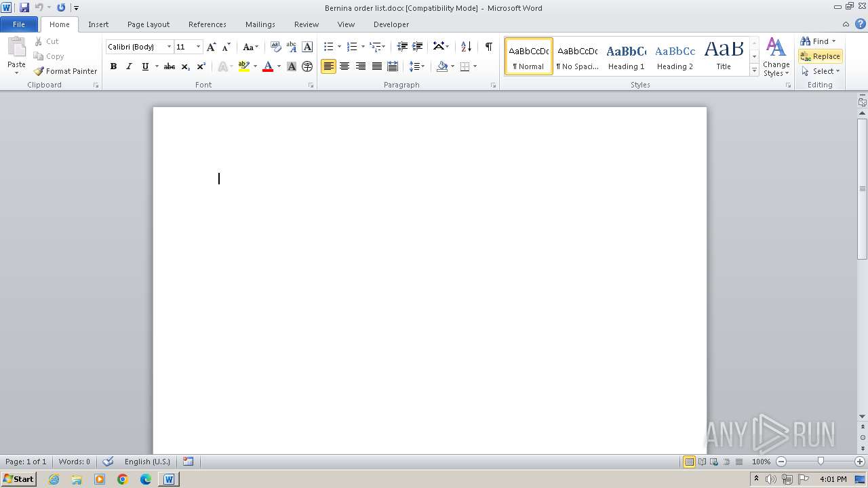Click the Phonetic Guide icon
The height and width of the screenshot is (488, 868).
pyautogui.click(x=292, y=47)
